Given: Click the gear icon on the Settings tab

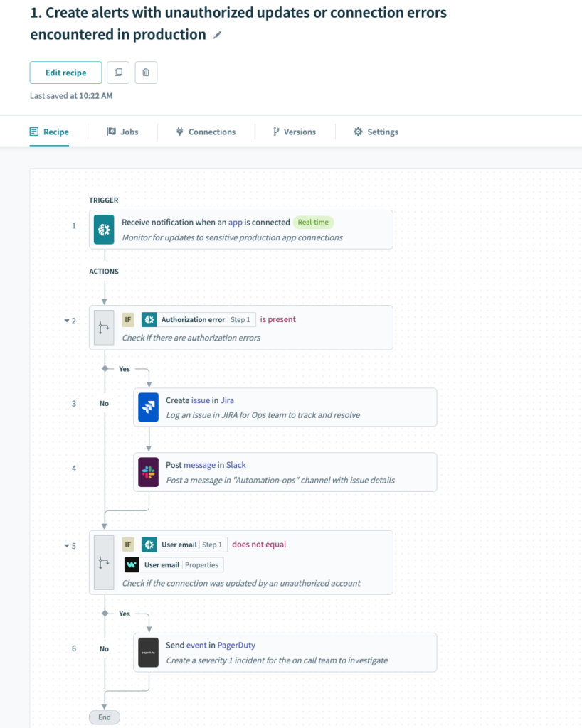Looking at the screenshot, I should pyautogui.click(x=356, y=132).
